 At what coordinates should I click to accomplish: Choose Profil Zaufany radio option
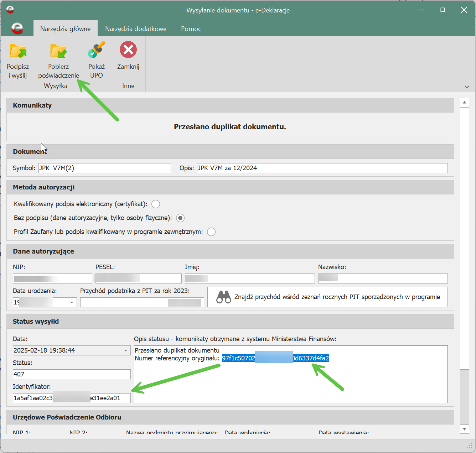pyautogui.click(x=211, y=232)
